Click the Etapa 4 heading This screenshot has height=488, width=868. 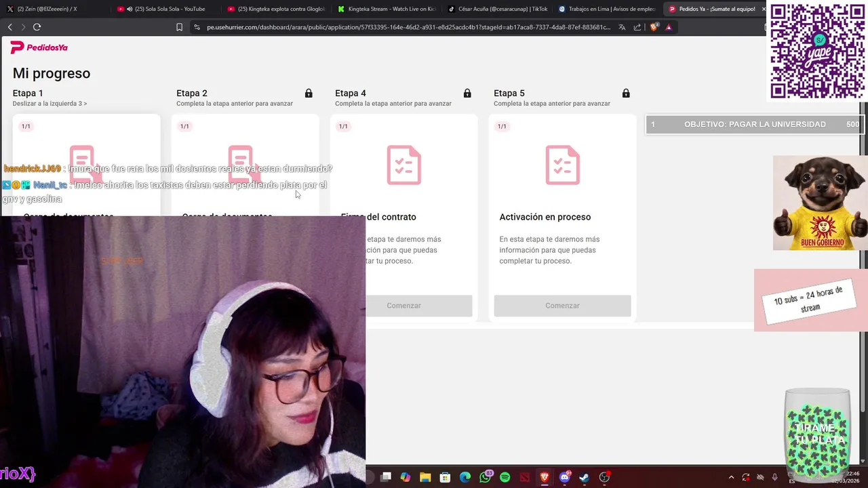(x=351, y=94)
